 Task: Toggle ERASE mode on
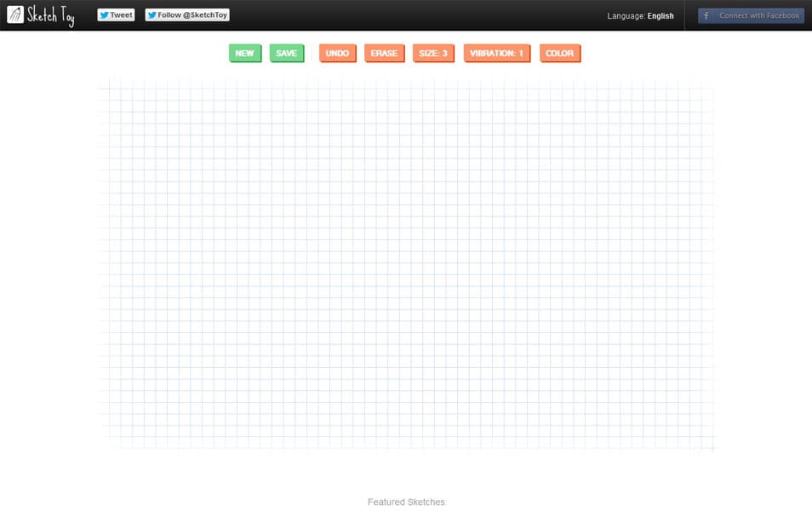coord(384,53)
